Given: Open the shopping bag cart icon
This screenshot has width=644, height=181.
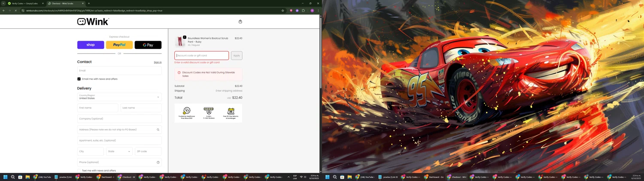Looking at the screenshot, I should pos(240,21).
